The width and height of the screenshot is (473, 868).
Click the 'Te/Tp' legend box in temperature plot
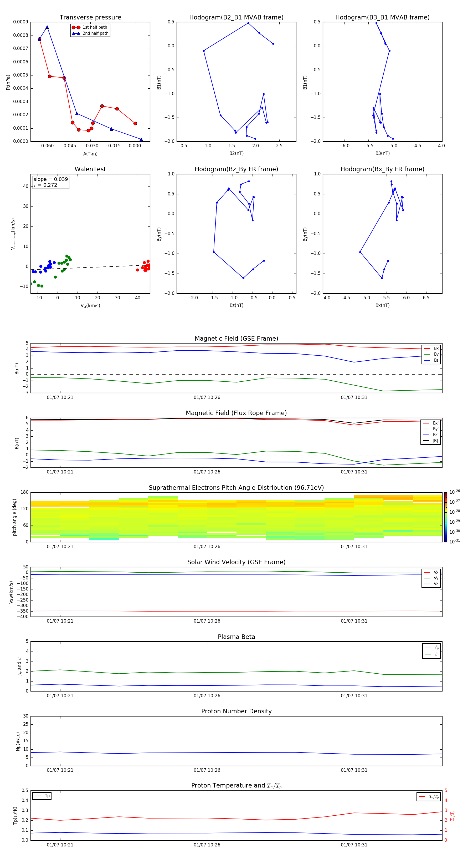(429, 796)
